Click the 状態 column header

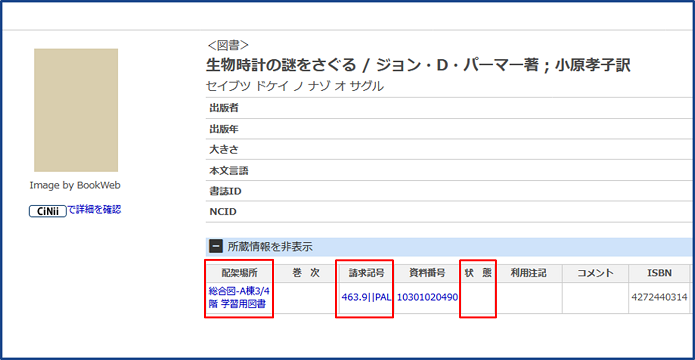point(478,274)
